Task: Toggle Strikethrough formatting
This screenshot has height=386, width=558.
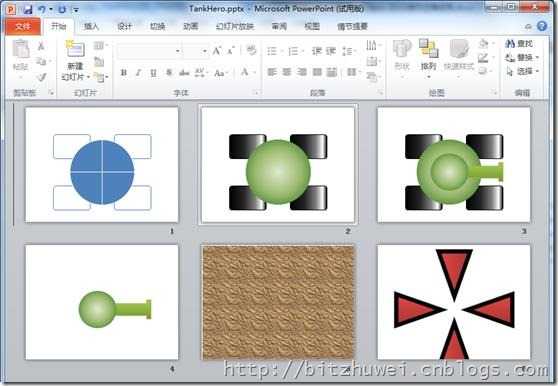Action: (x=184, y=73)
